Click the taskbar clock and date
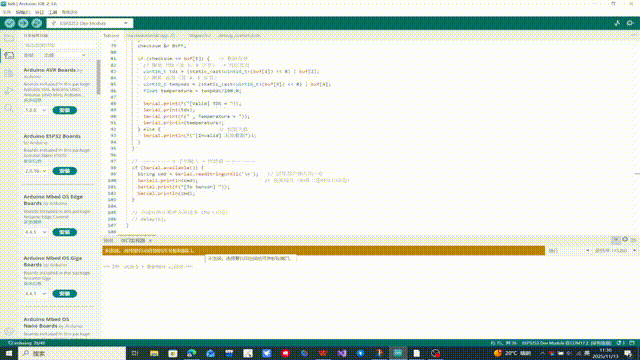 pos(606,353)
